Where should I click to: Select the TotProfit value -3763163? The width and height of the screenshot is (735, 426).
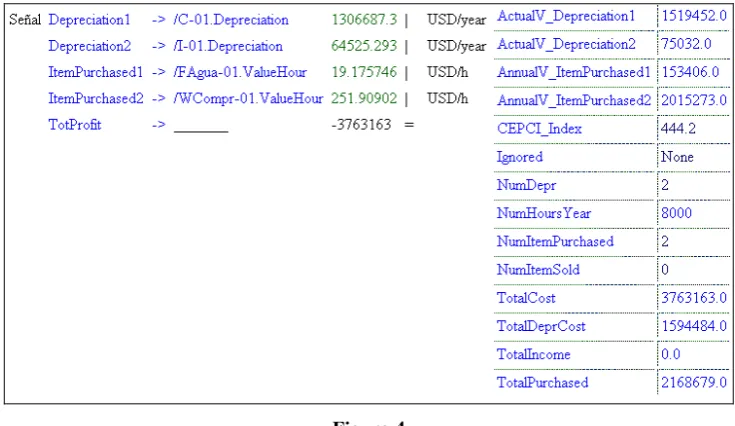tap(361, 125)
